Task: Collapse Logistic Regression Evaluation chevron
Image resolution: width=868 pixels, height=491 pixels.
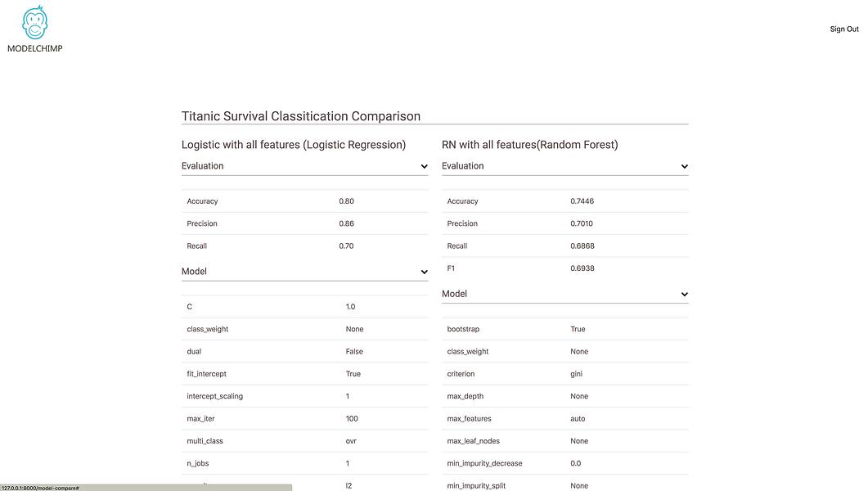Action: coord(424,167)
